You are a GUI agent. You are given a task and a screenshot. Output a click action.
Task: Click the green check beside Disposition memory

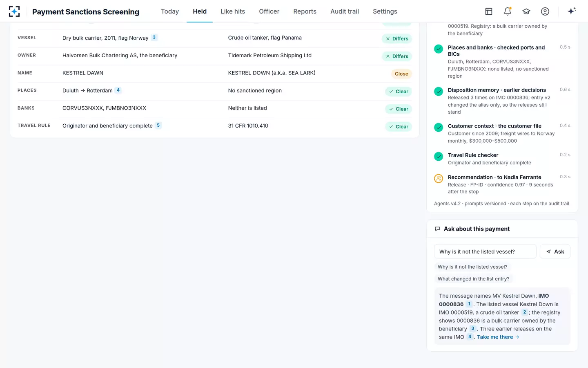439,92
